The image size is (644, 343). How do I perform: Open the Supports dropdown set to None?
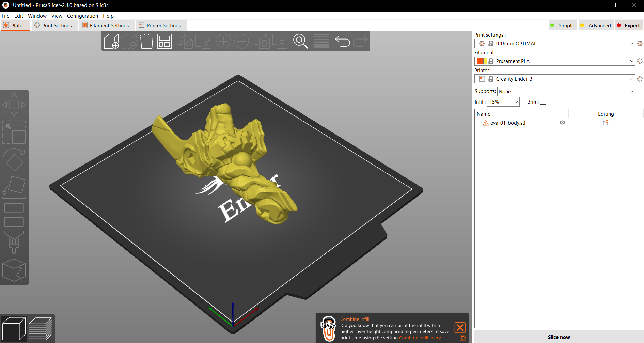coord(566,91)
